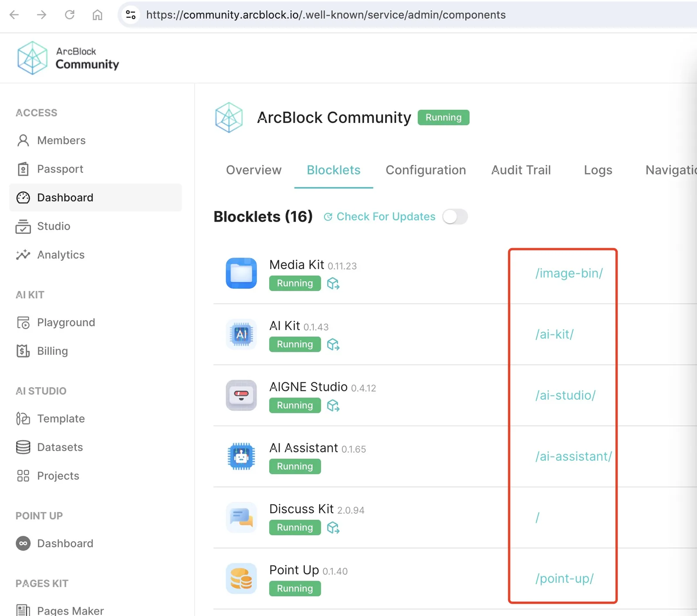
Task: Click the Media Kit blocklet name
Action: click(x=297, y=265)
